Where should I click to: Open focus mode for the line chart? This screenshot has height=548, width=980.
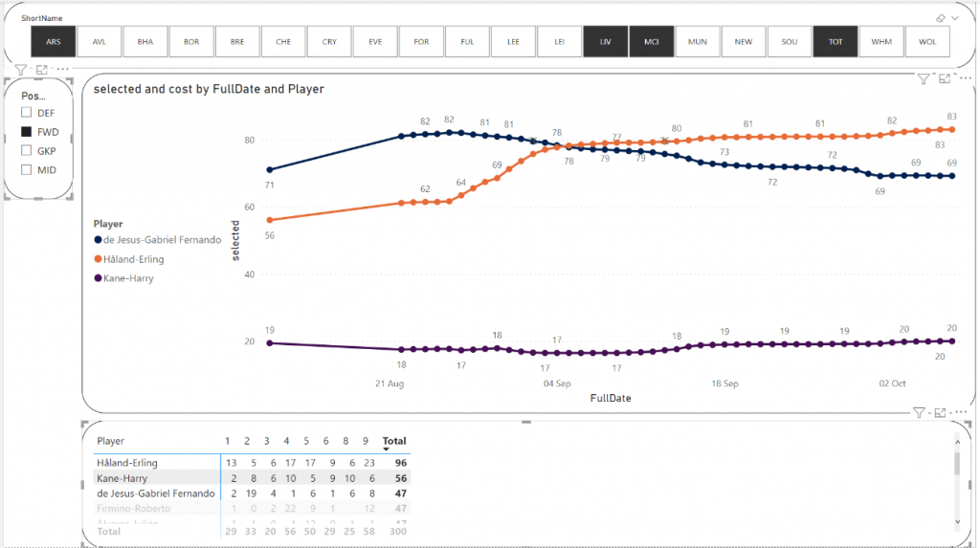944,79
